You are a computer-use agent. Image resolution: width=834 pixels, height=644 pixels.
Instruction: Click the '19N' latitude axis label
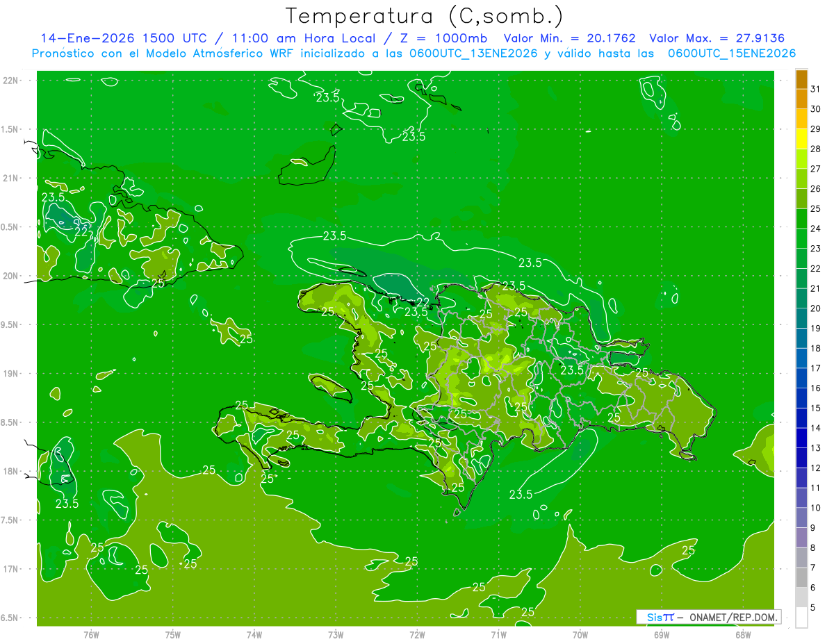(12, 374)
